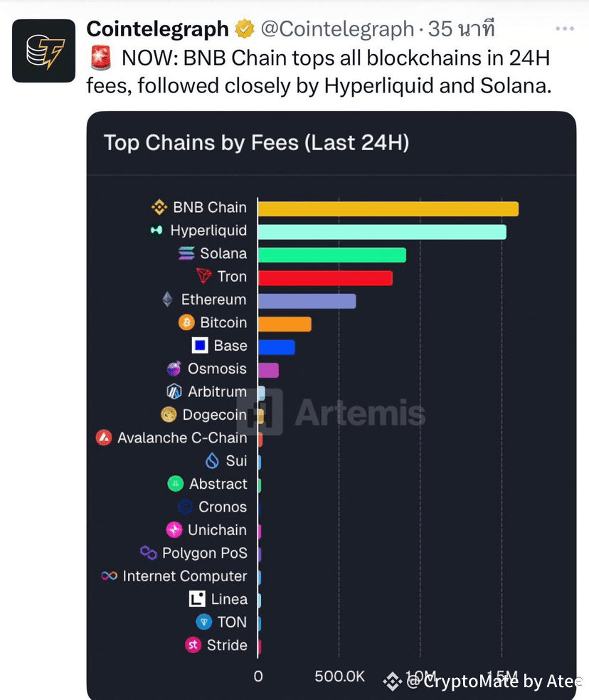Click the Solana logo icon
Viewport: 589px width, 700px height.
coord(186,253)
